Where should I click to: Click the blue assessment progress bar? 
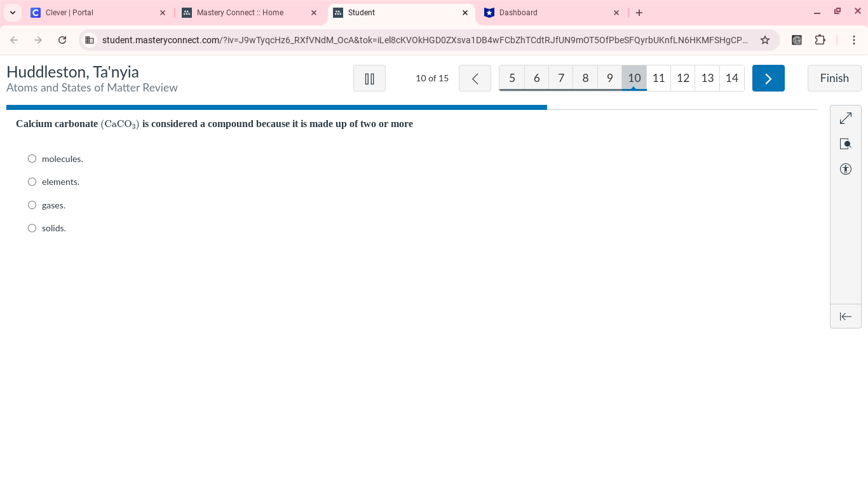point(276,107)
